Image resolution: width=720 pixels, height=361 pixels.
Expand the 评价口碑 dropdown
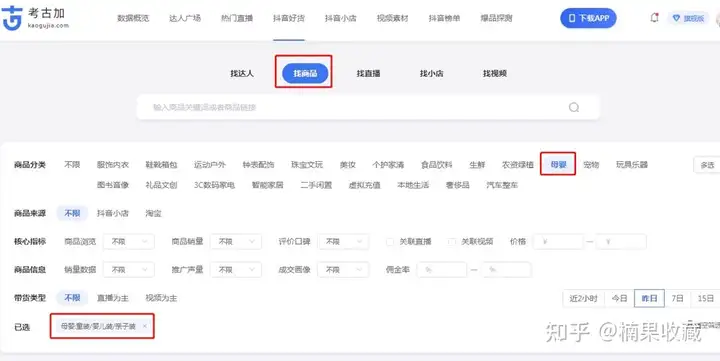point(343,241)
